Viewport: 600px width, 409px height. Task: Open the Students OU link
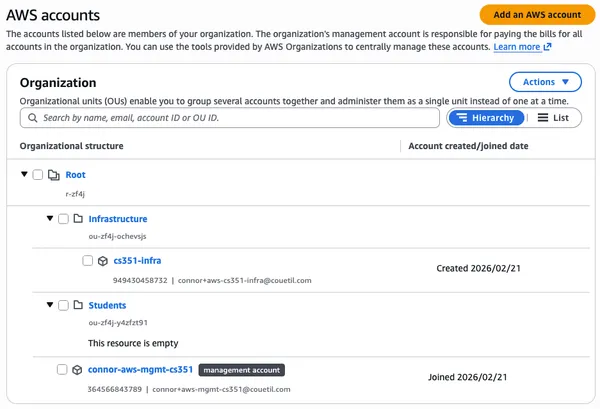click(x=107, y=305)
